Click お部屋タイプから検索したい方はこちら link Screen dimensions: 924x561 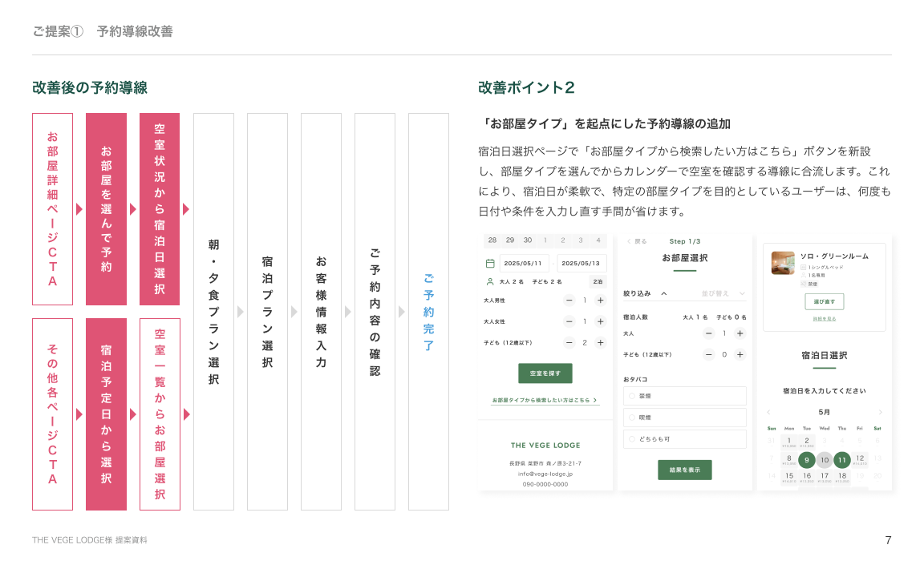[x=545, y=400]
